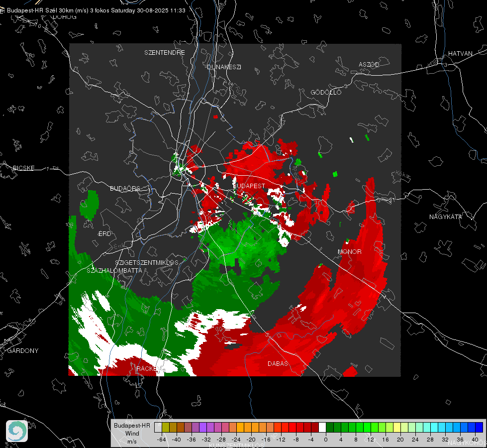Select the DUNAKESZI city label

pos(224,67)
